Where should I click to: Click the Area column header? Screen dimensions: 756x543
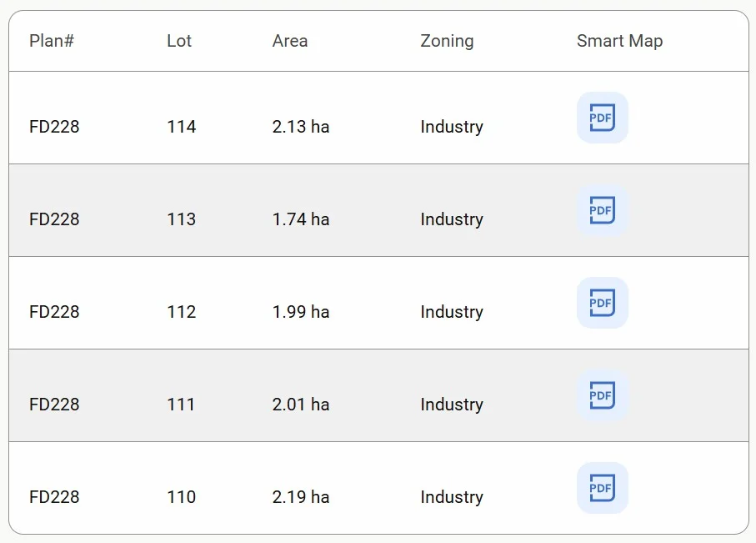290,41
